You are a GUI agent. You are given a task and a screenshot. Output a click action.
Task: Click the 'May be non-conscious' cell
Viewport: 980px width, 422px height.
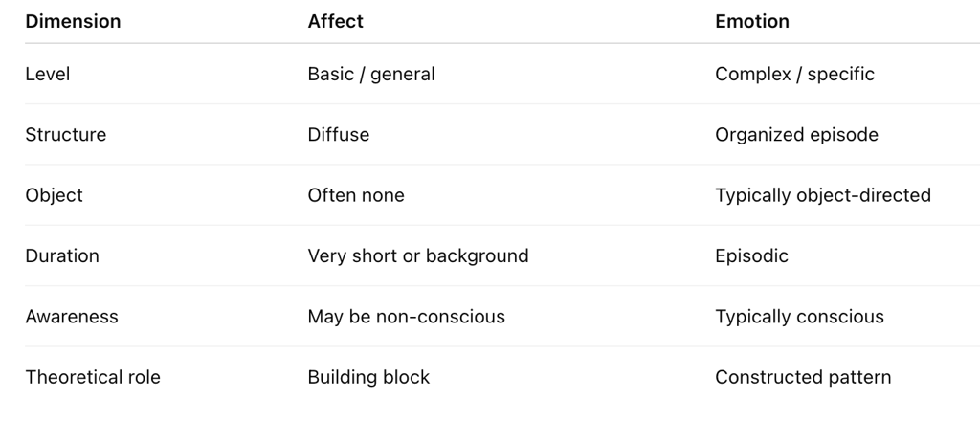406,317
